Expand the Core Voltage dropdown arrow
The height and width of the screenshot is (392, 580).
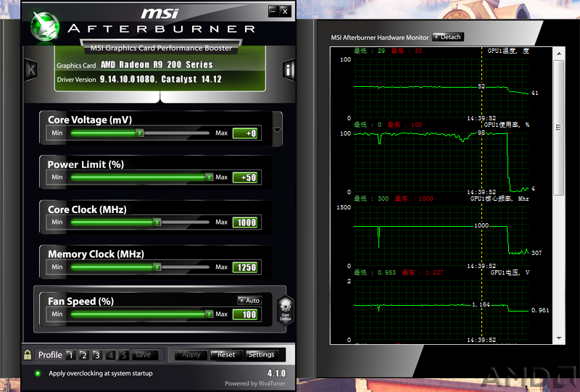click(x=277, y=130)
